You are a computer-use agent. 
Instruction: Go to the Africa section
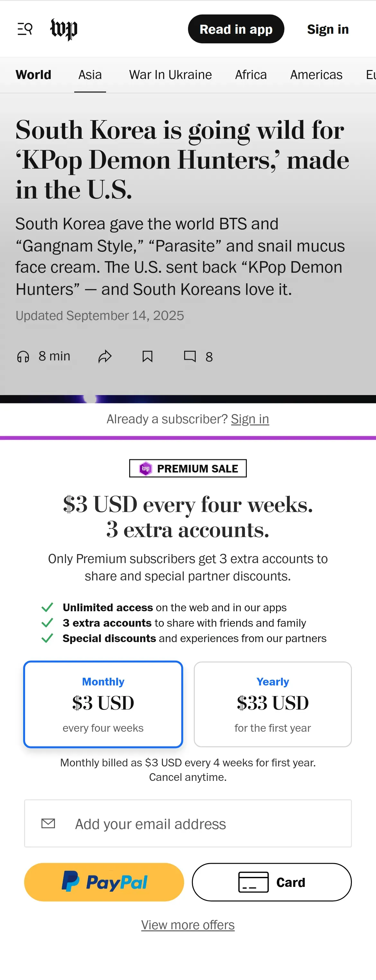pyautogui.click(x=251, y=75)
